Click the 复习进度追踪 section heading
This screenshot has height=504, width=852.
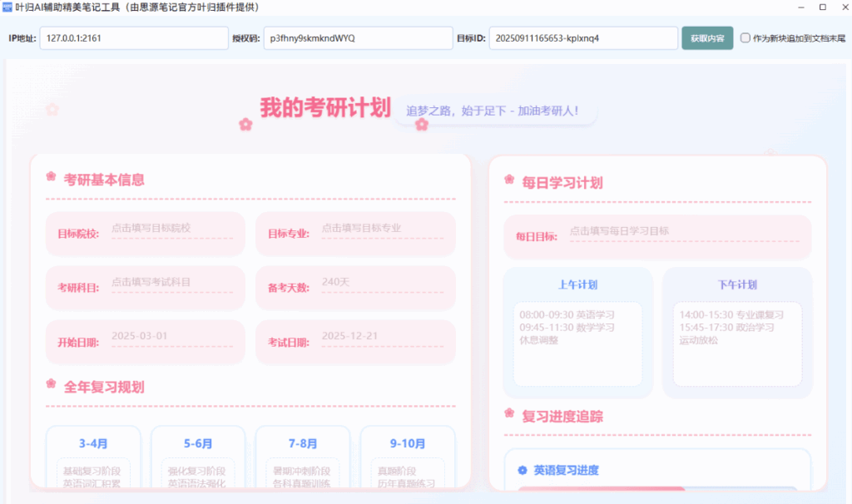pos(562,417)
